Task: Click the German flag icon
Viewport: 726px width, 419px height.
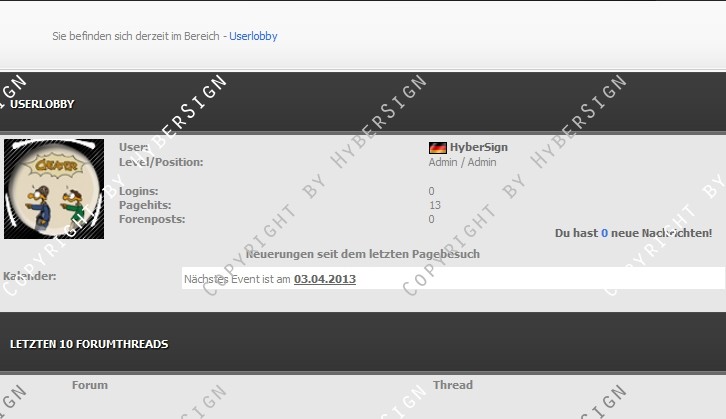Action: (x=437, y=148)
